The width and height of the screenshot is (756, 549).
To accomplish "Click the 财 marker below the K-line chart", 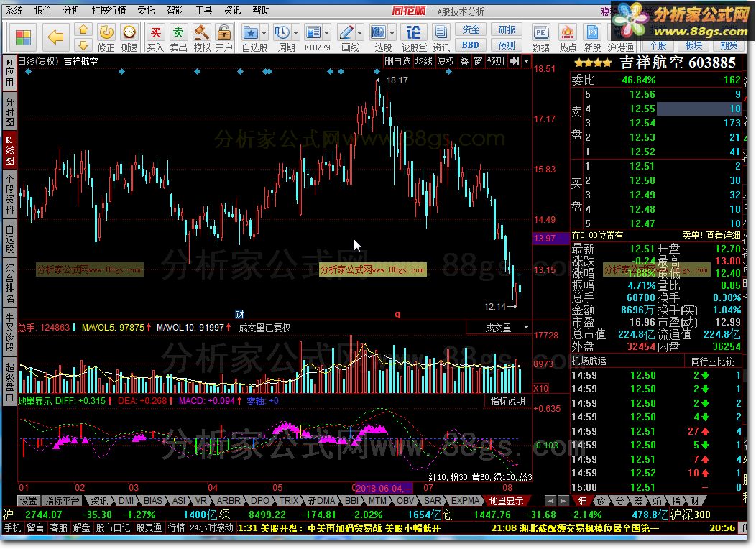I will [x=239, y=314].
